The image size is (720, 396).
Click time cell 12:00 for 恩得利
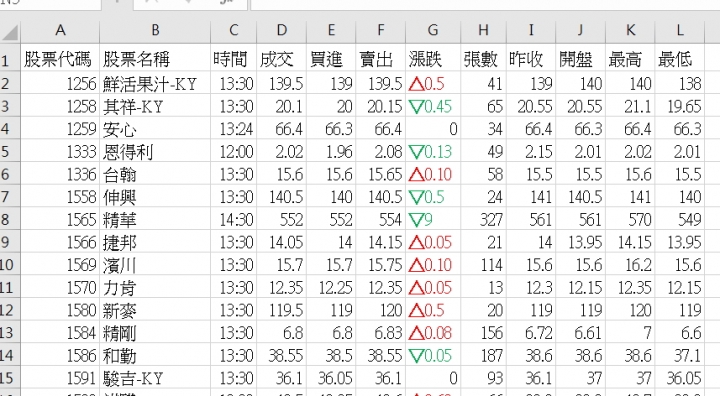click(x=234, y=152)
